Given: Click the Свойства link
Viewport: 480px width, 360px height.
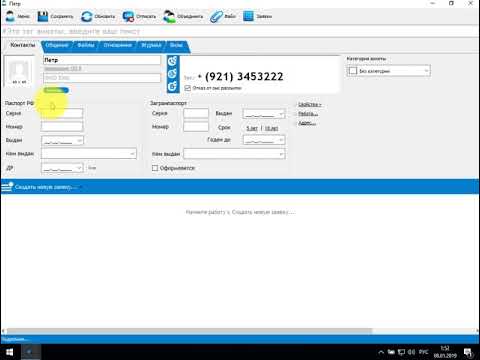Looking at the screenshot, I should pyautogui.click(x=309, y=105).
